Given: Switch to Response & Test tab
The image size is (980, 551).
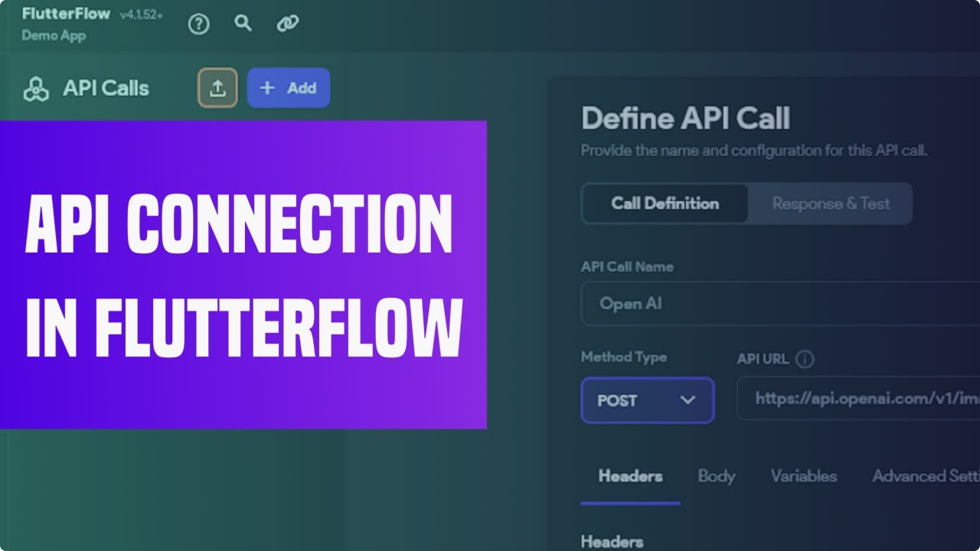Looking at the screenshot, I should point(831,204).
